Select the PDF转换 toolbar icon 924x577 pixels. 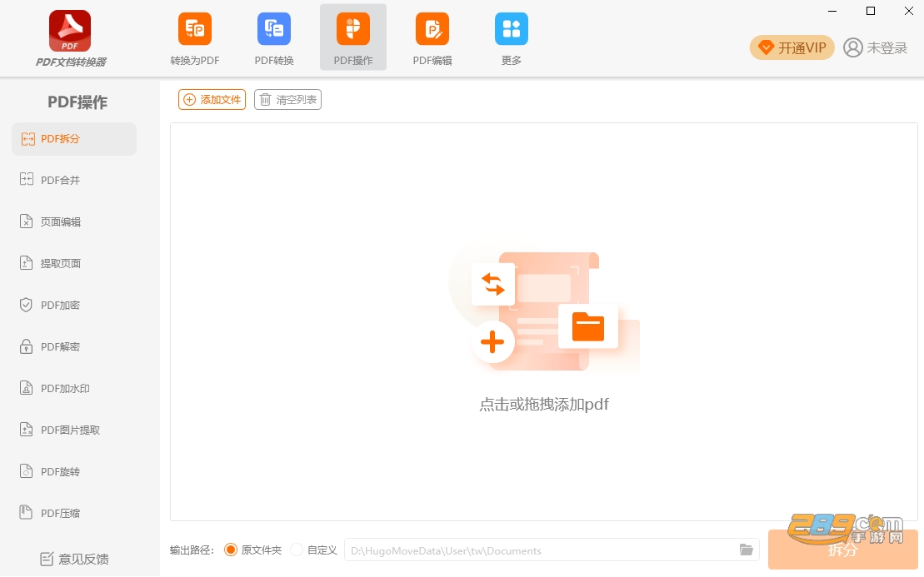click(274, 29)
